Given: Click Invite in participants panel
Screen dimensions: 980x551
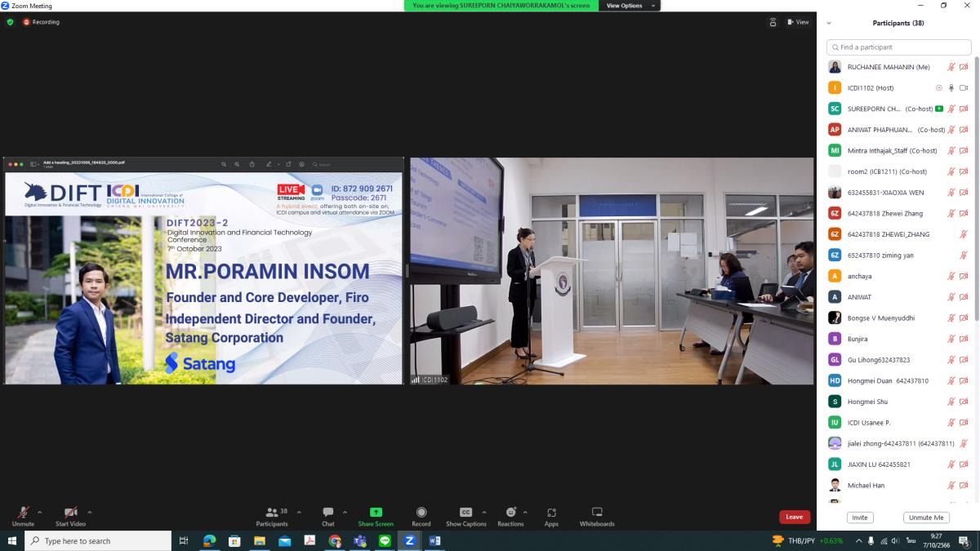Looking at the screenshot, I should pos(859,518).
